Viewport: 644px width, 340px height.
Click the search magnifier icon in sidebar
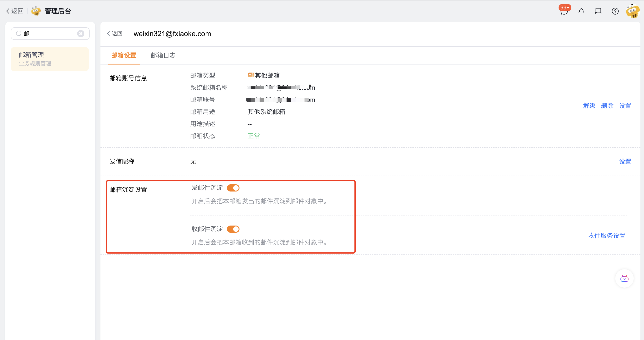(x=19, y=33)
